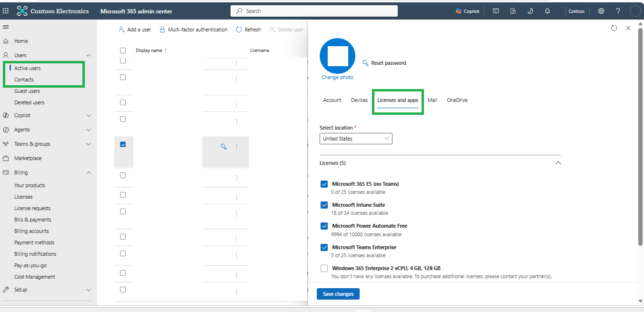Collapse the Billing sidebar section
The height and width of the screenshot is (312, 644).
(89, 172)
